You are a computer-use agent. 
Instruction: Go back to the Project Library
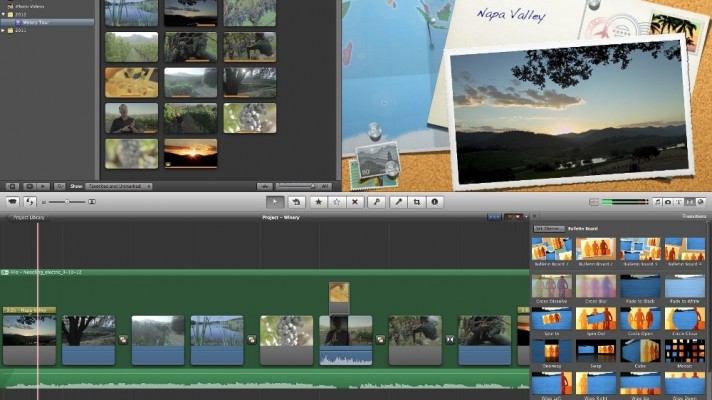[x=29, y=217]
